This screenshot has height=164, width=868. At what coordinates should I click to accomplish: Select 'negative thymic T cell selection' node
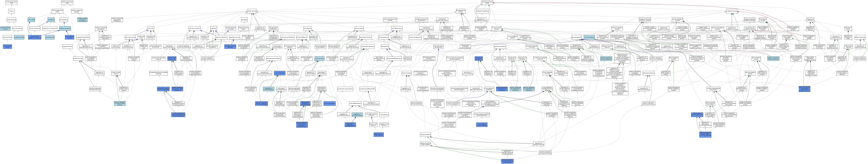coord(379,135)
